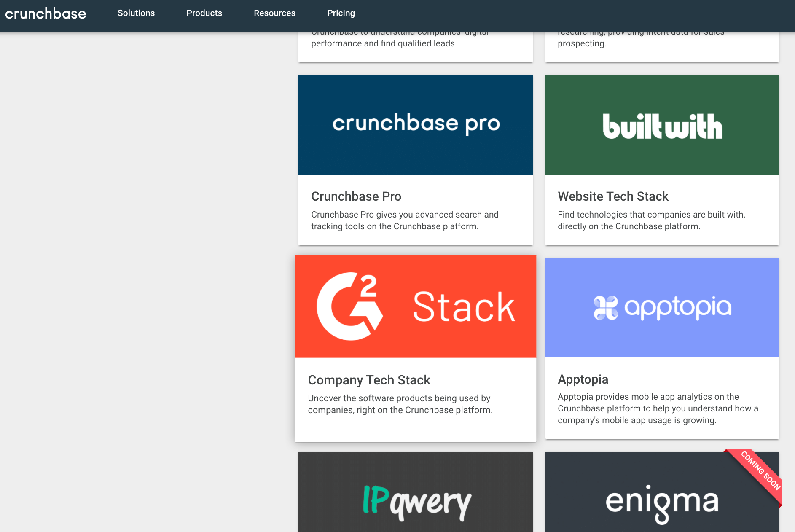Open the builtwith banner image
Image resolution: width=795 pixels, height=532 pixels.
pyautogui.click(x=662, y=125)
